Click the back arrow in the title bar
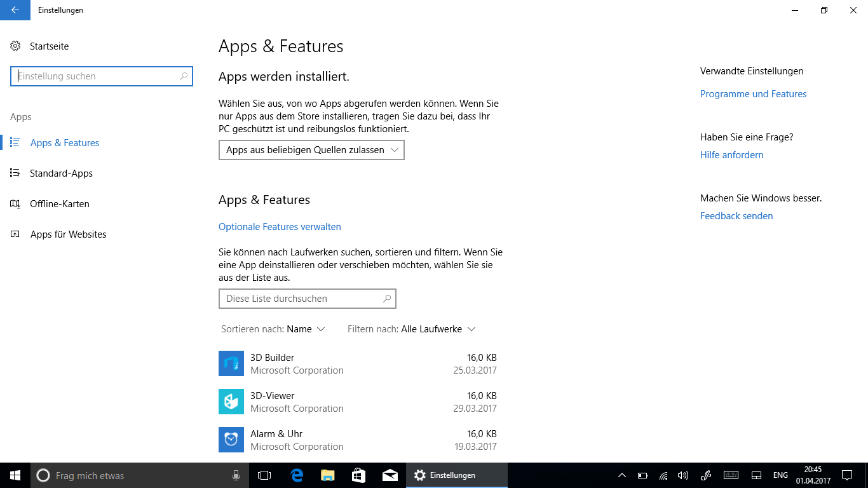Image resolution: width=868 pixels, height=488 pixels. click(x=15, y=10)
